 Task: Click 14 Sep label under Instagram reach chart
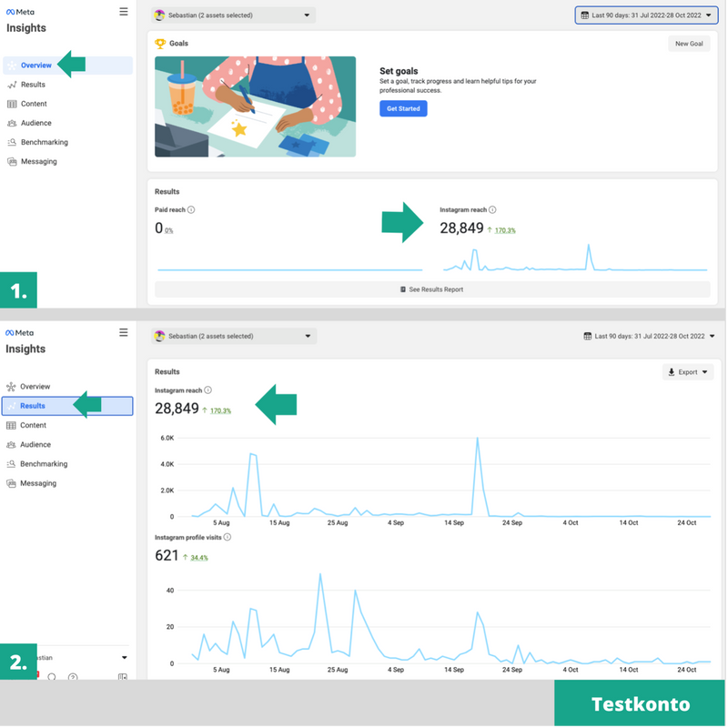[455, 524]
